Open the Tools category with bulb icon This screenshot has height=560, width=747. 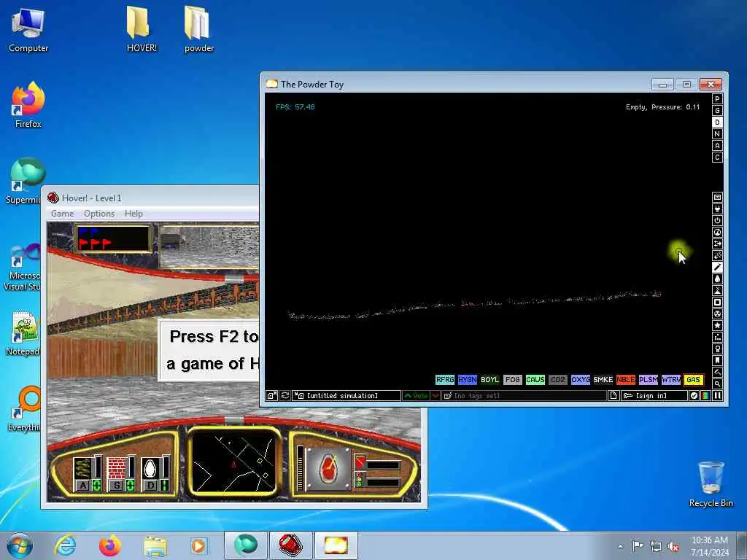pos(717,349)
